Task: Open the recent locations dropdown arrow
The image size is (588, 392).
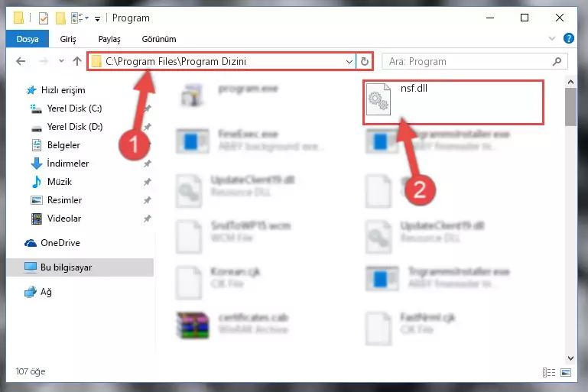Action: click(61, 60)
